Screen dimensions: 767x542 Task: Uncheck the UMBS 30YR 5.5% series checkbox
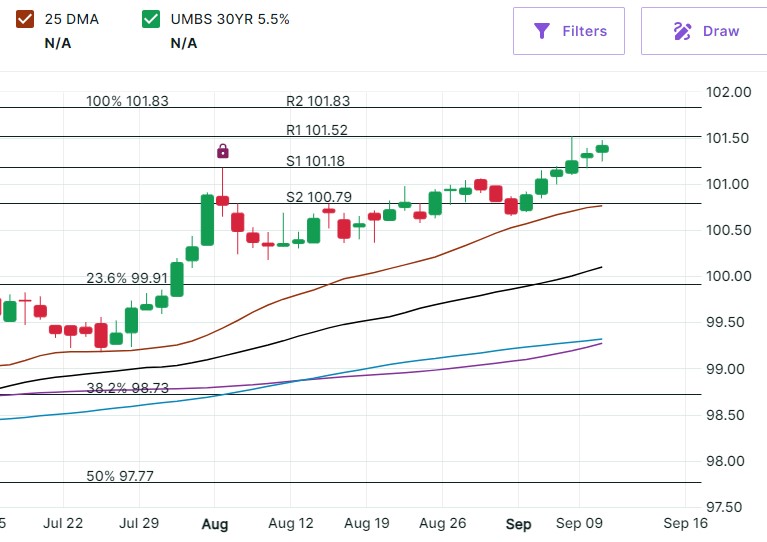(151, 19)
